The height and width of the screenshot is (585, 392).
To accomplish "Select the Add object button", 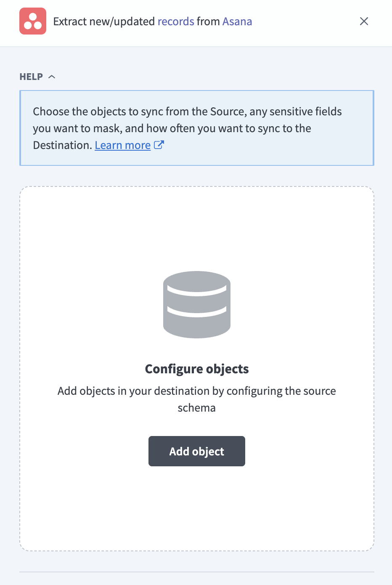I will click(197, 451).
